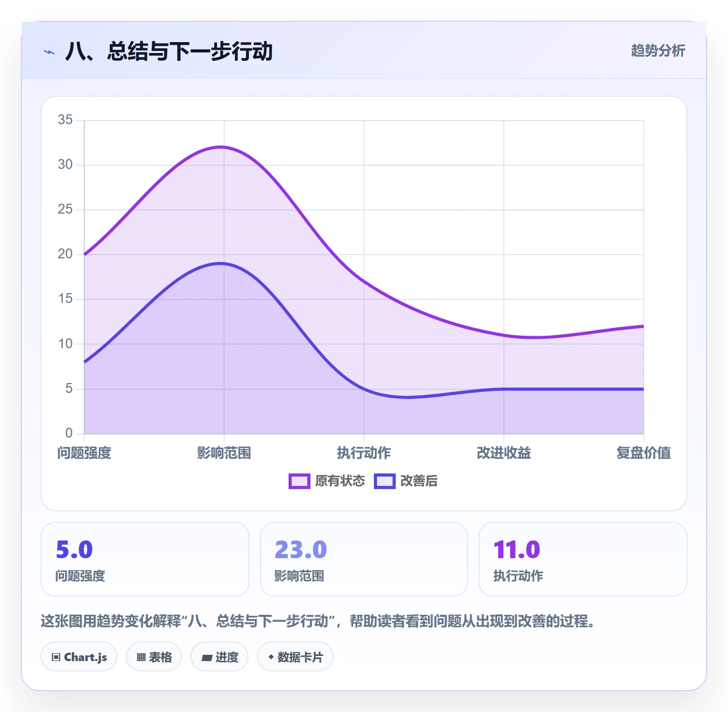The width and height of the screenshot is (728, 712).
Task: Click the 30 y-axis tick label
Action: [65, 164]
